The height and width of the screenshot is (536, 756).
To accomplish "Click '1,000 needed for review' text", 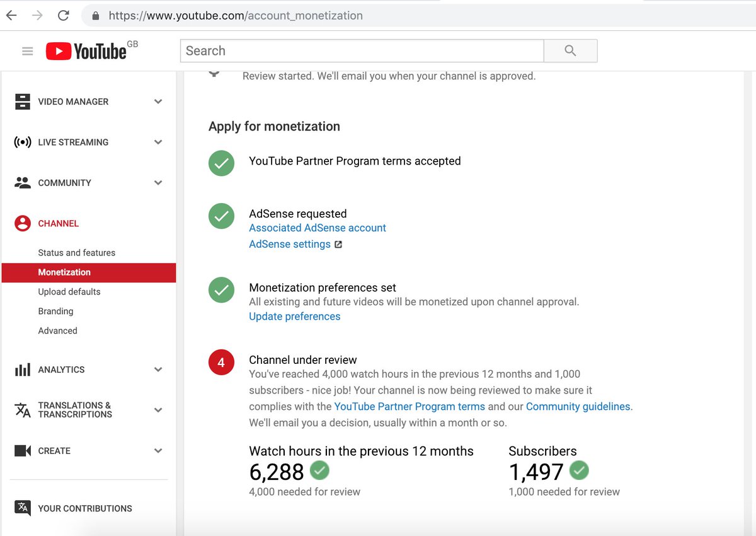I will tap(564, 492).
